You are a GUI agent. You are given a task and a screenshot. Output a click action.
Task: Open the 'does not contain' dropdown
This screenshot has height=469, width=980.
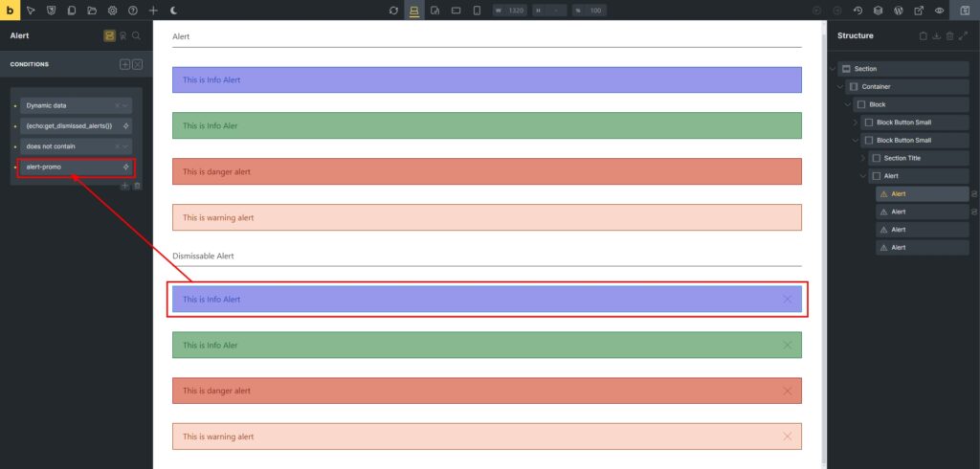tap(76, 146)
